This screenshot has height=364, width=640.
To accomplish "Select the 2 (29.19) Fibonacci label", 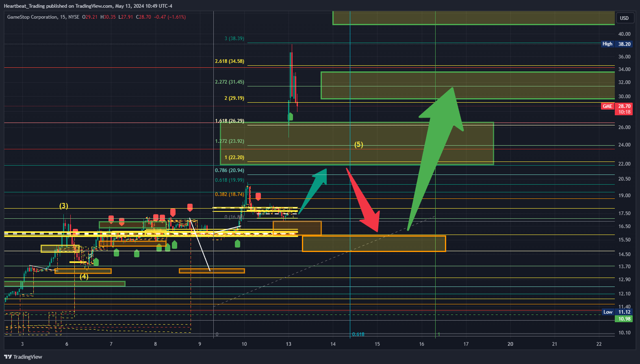I will [x=234, y=98].
